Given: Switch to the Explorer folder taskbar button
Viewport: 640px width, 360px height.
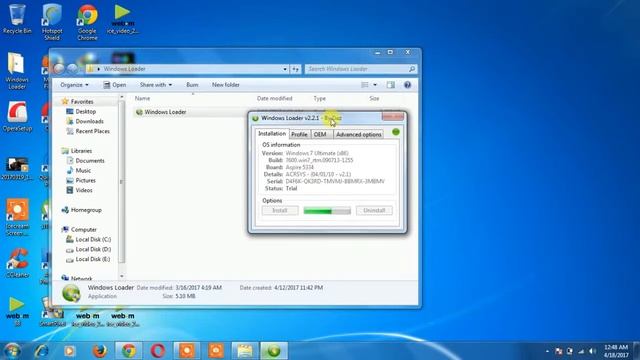Looking at the screenshot, I should click(245, 351).
